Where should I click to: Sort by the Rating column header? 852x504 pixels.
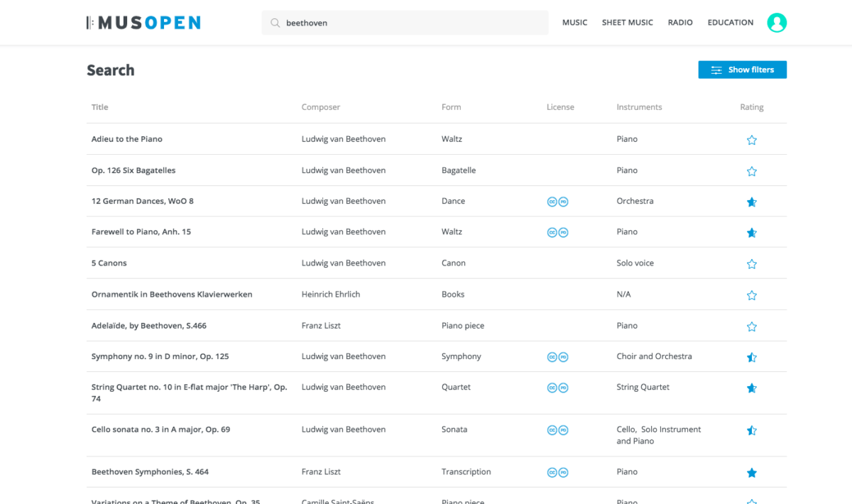coord(752,107)
